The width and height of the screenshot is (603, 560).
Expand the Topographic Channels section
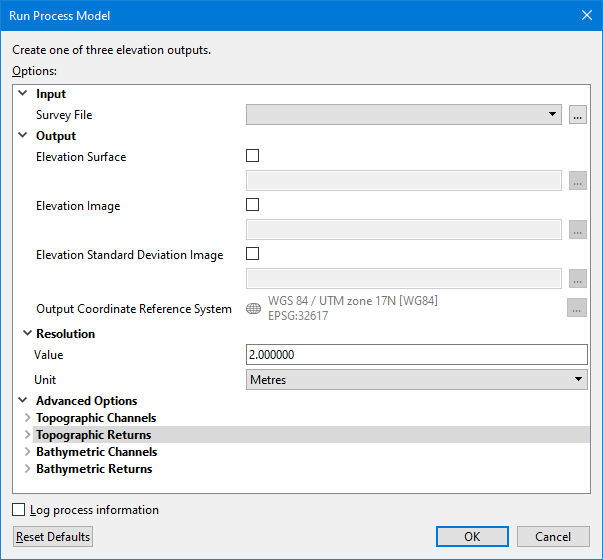27,418
